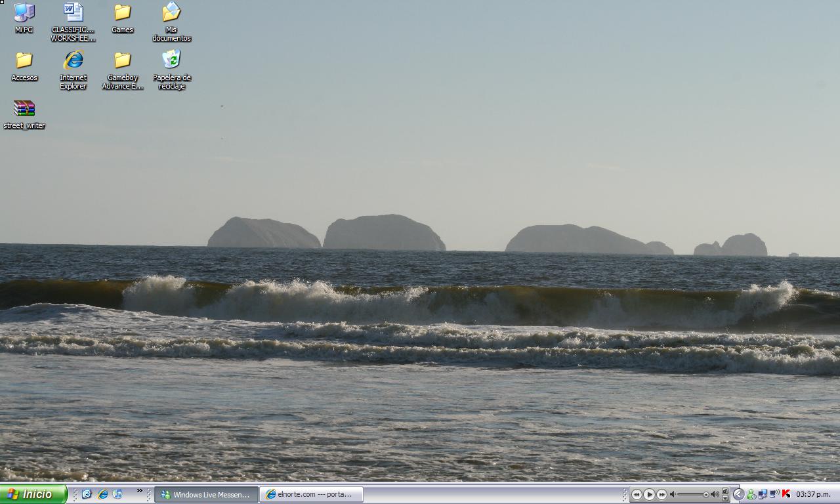Image resolution: width=840 pixels, height=504 pixels.
Task: Select the CLASSIFIC... WORKSHEE... Word document icon
Action: click(x=73, y=22)
